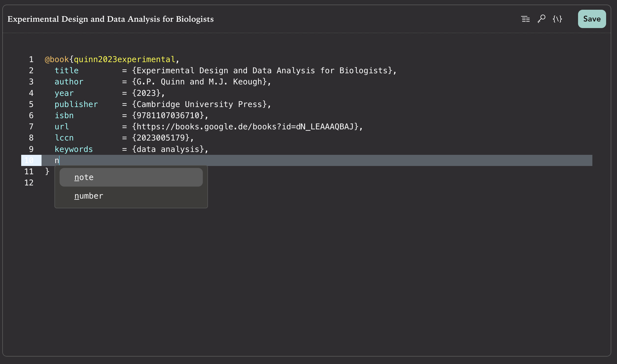Click the document title Experimental Design heading
The width and height of the screenshot is (617, 364).
coord(110,19)
